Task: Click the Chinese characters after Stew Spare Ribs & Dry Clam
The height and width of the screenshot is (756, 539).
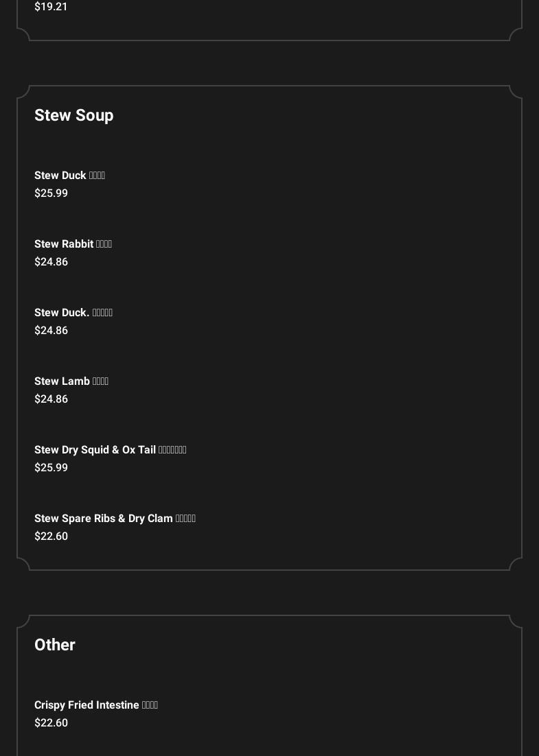Action: 185,519
